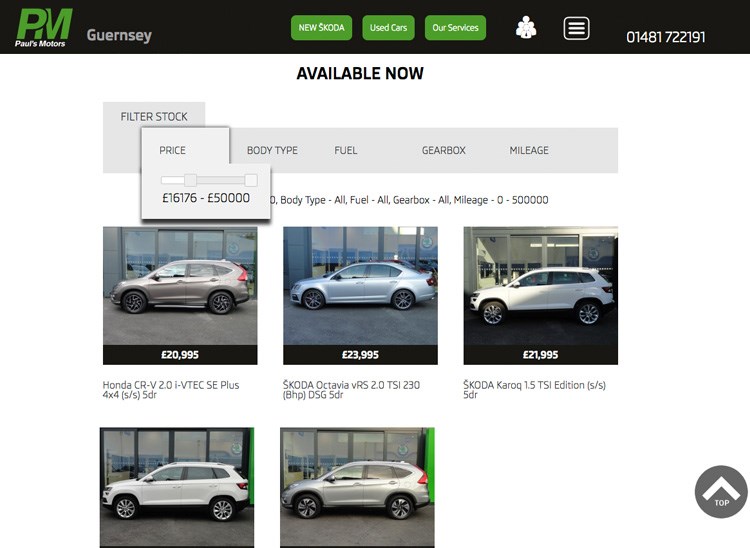Open the silver ŠKODA Octavia vRS photo

pyautogui.click(x=360, y=286)
